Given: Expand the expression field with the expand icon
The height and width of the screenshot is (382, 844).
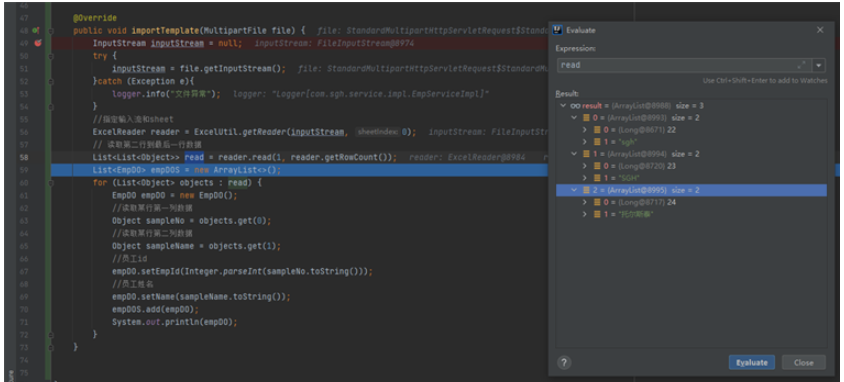Looking at the screenshot, I should coord(801,65).
